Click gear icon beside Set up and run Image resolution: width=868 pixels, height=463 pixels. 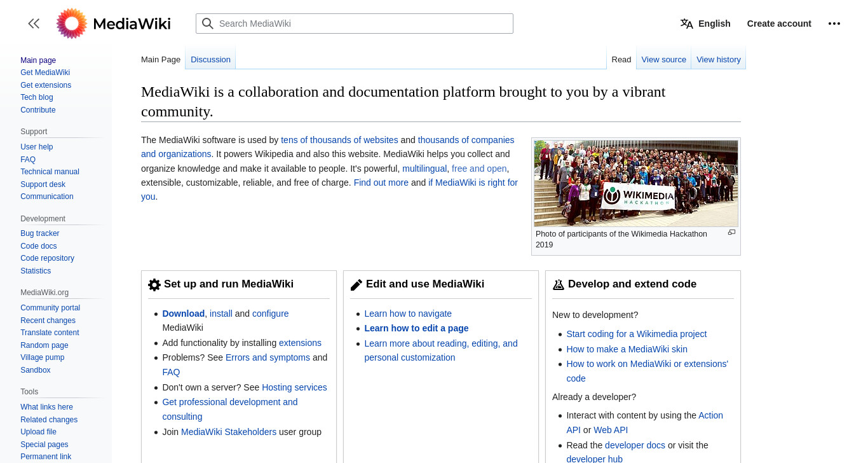154,285
